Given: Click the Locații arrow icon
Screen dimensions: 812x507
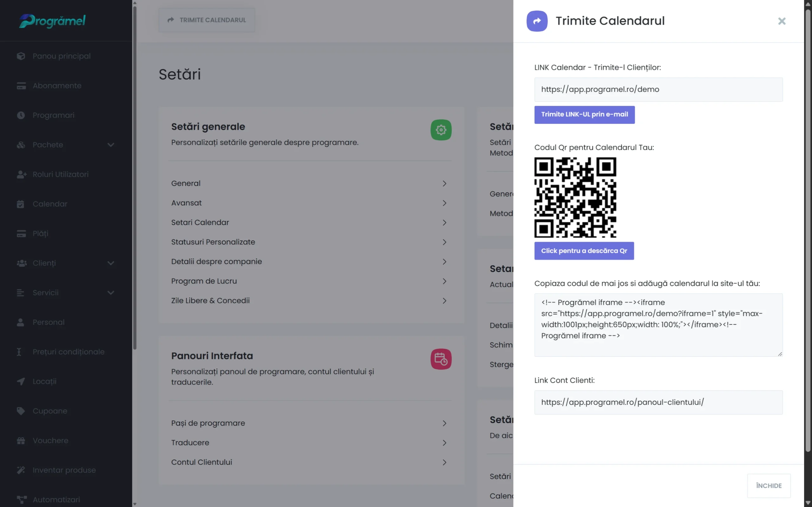Looking at the screenshot, I should tap(21, 381).
